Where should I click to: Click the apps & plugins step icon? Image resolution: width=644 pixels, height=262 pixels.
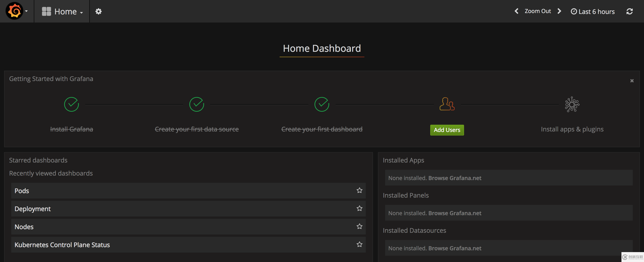point(572,104)
